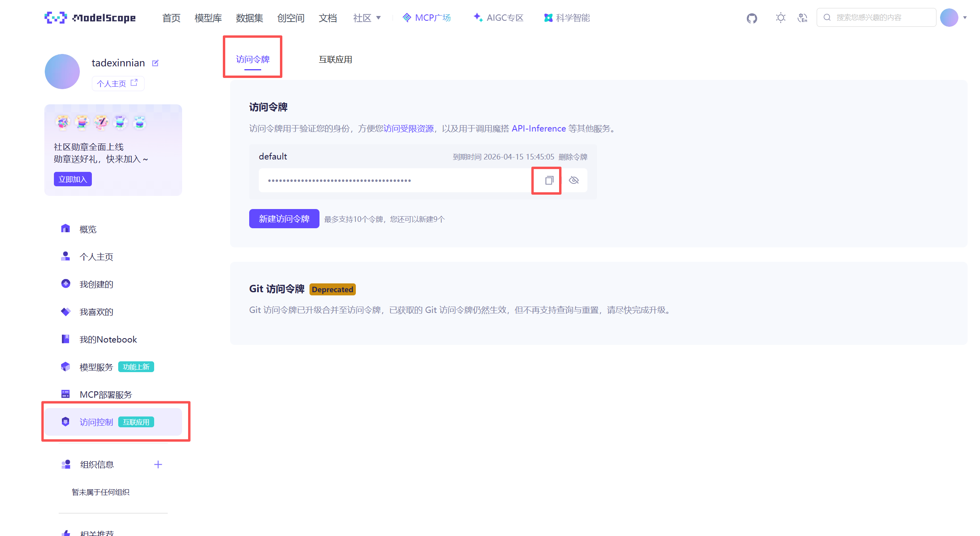The image size is (980, 536).
Task: Switch to 互联应用 tab
Action: click(x=335, y=60)
